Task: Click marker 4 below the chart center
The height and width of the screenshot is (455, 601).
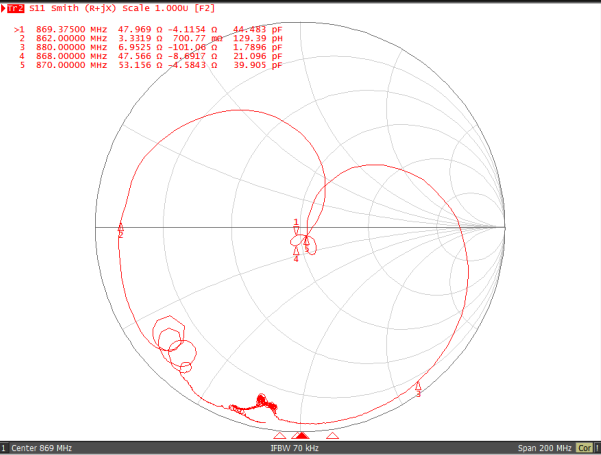Action: (296, 252)
